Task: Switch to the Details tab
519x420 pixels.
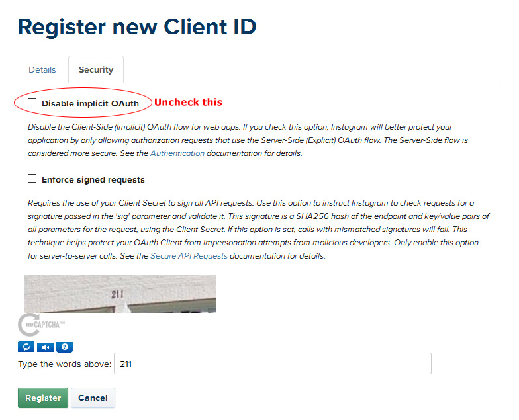Action: pyautogui.click(x=42, y=70)
